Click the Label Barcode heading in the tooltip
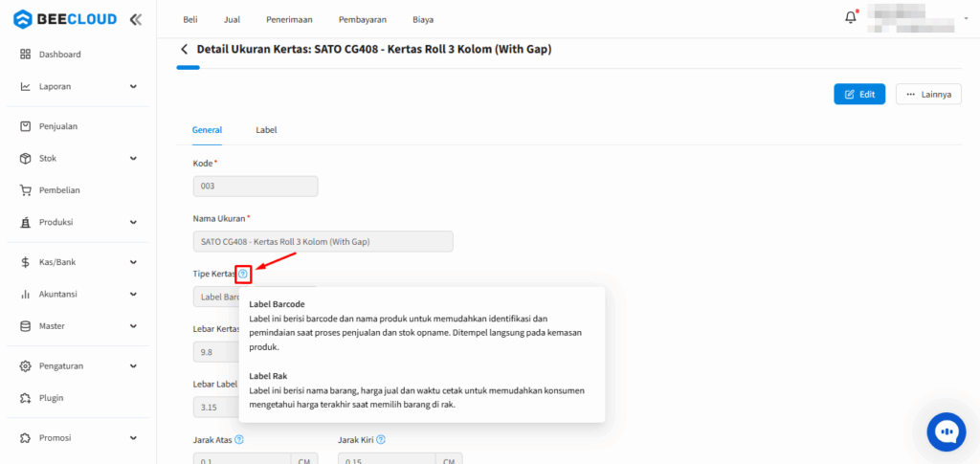The width and height of the screenshot is (980, 464). 277,304
